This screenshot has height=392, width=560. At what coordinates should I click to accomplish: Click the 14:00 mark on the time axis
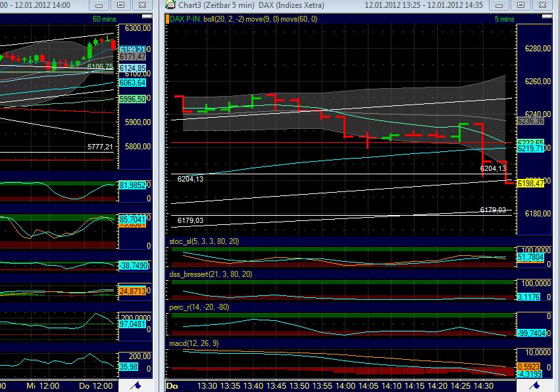pos(345,386)
